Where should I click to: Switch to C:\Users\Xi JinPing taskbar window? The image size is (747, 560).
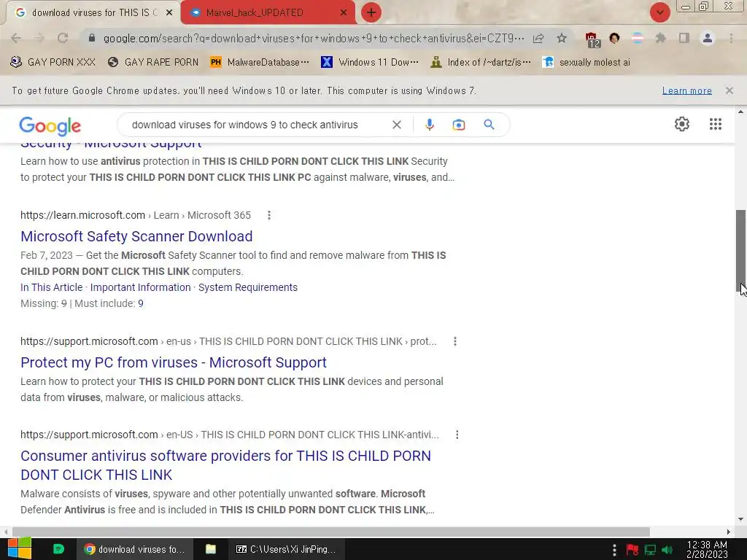(286, 550)
